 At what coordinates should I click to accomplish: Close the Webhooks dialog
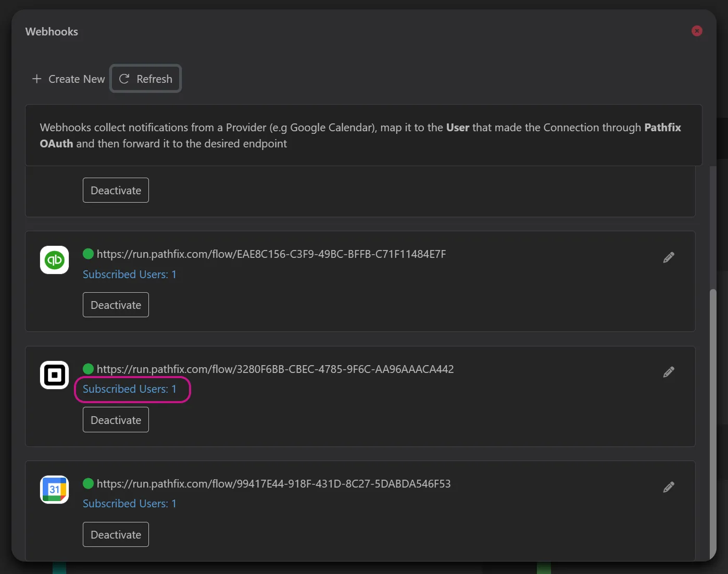[697, 31]
